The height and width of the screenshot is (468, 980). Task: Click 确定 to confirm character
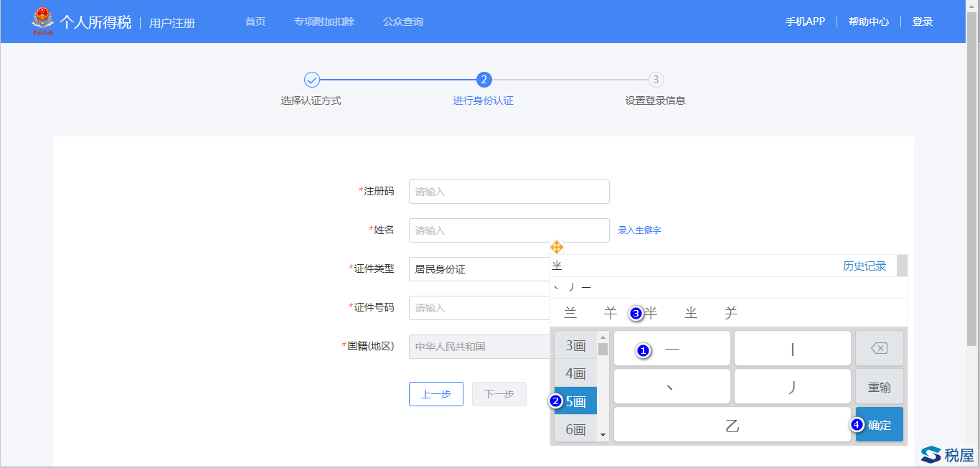(x=880, y=424)
